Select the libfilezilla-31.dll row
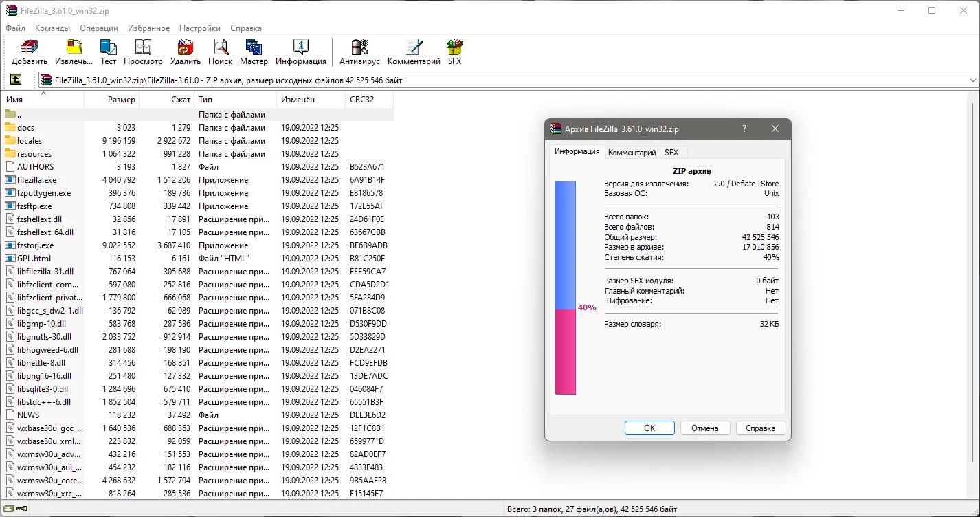The image size is (980, 517). pos(198,271)
